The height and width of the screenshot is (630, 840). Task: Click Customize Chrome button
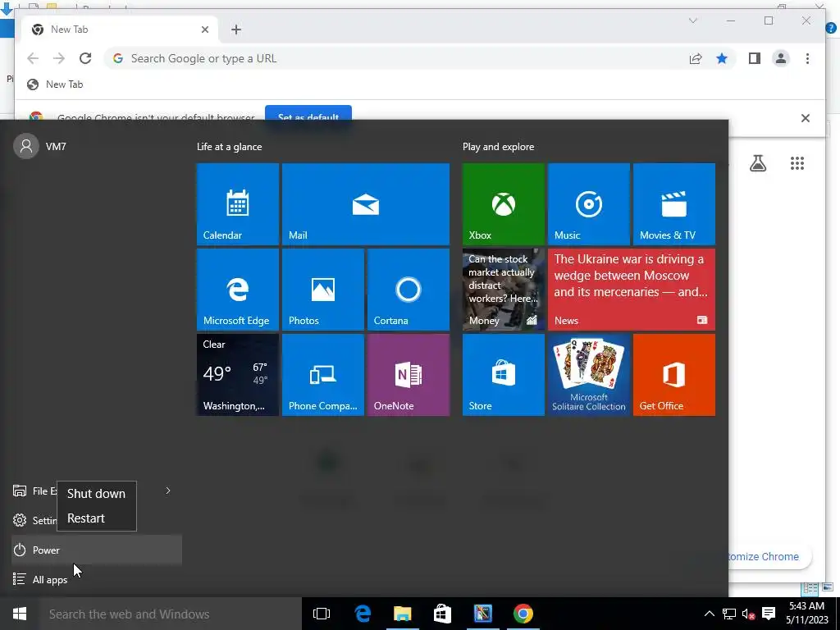[x=769, y=557]
